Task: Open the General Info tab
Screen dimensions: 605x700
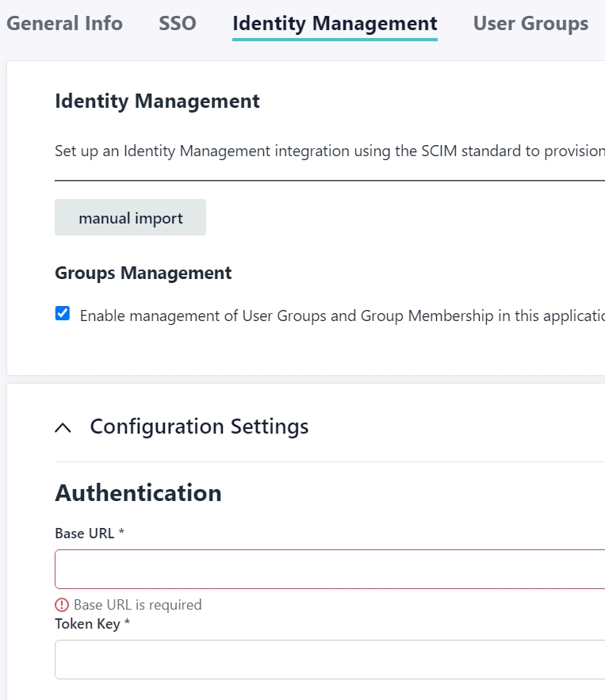Action: pyautogui.click(x=64, y=23)
